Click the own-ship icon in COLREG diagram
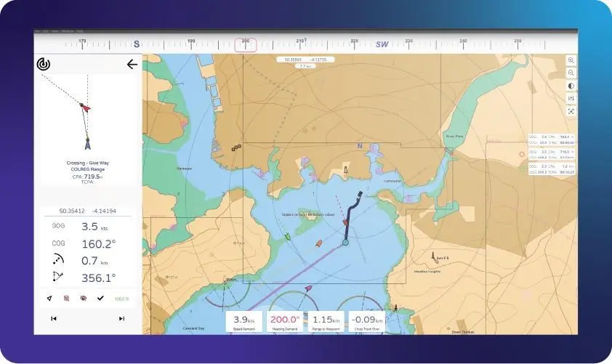Viewport: 612px width, 364px height. click(x=88, y=145)
